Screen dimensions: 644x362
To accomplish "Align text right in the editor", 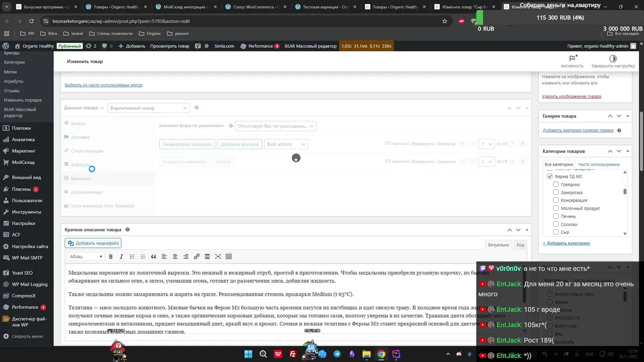I will (x=186, y=256).
